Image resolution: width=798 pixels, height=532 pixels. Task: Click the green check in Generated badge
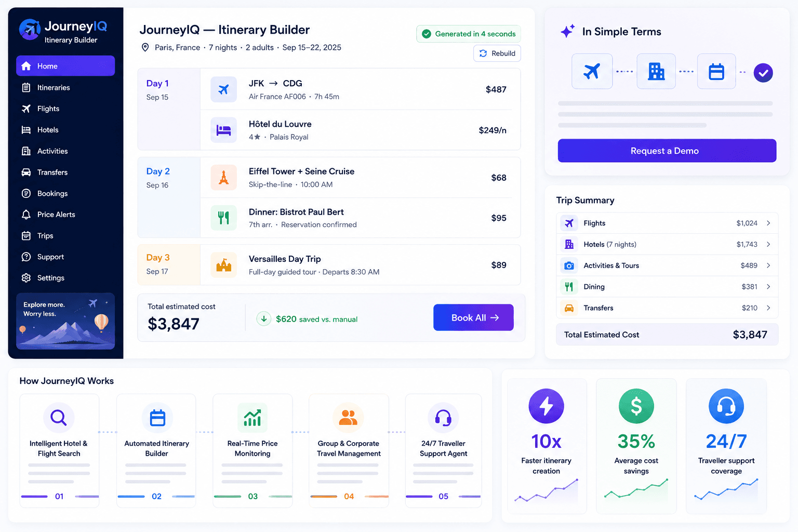[x=427, y=34]
